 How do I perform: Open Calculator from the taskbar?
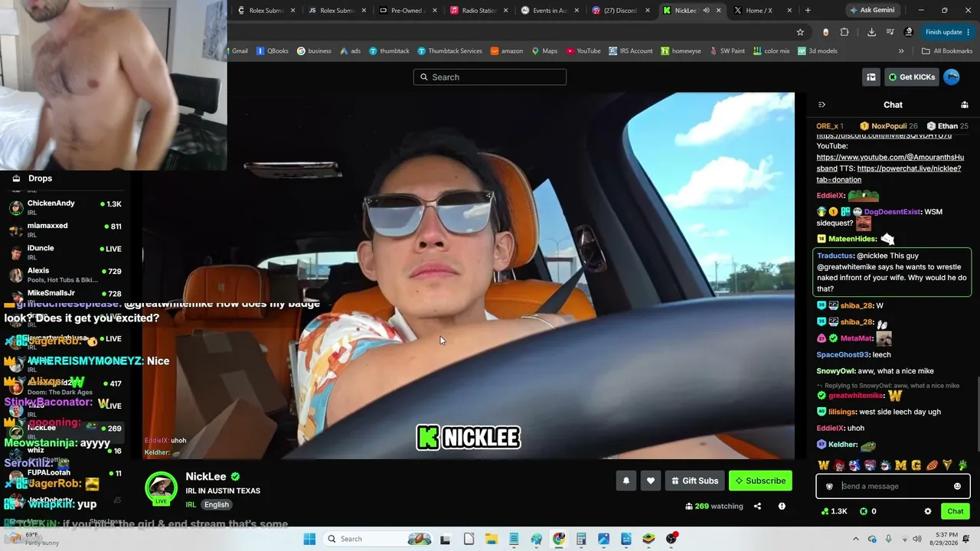coord(581,539)
